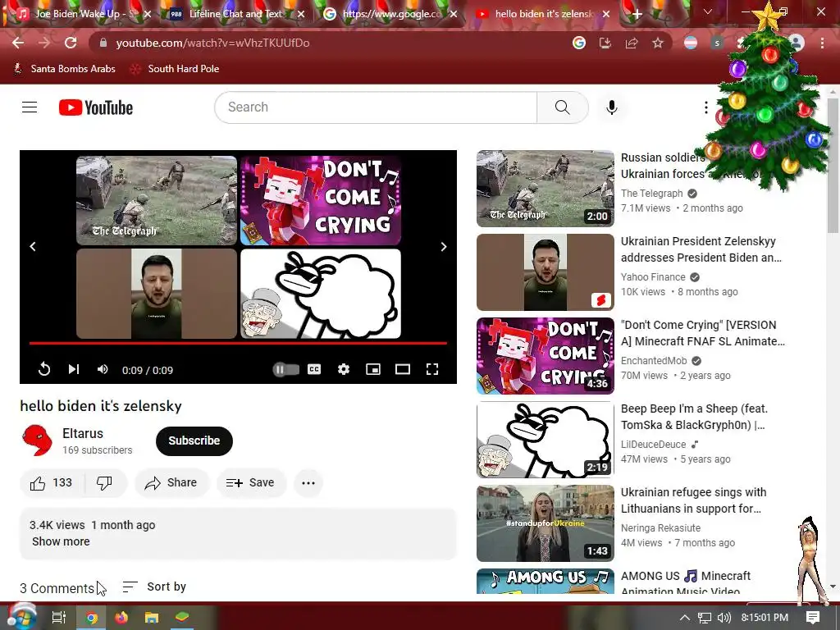The image size is (840, 630).
Task: Enable miniplayer mode
Action: click(373, 369)
